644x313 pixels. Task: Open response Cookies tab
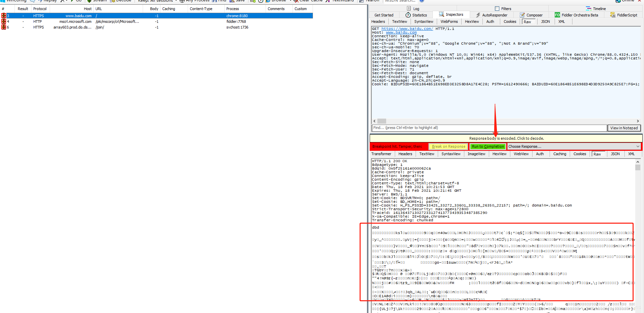[580, 154]
